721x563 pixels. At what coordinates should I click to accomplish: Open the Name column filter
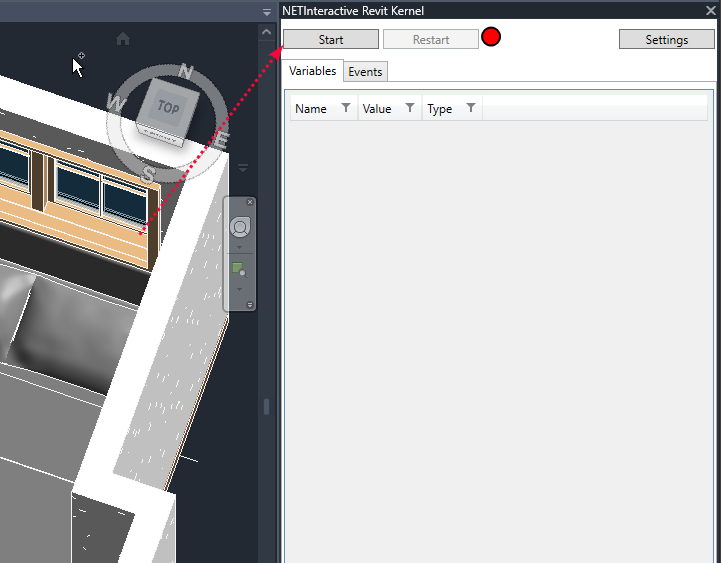coord(346,108)
